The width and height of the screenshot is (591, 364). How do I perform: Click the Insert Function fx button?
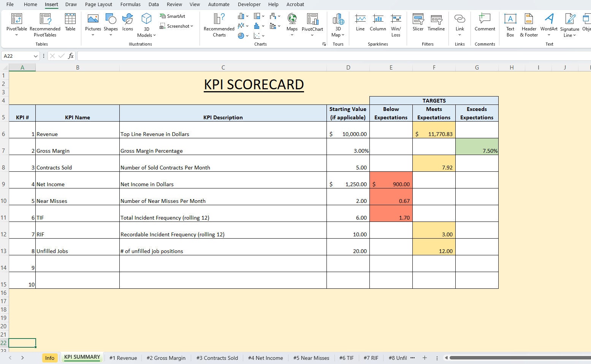pyautogui.click(x=71, y=55)
